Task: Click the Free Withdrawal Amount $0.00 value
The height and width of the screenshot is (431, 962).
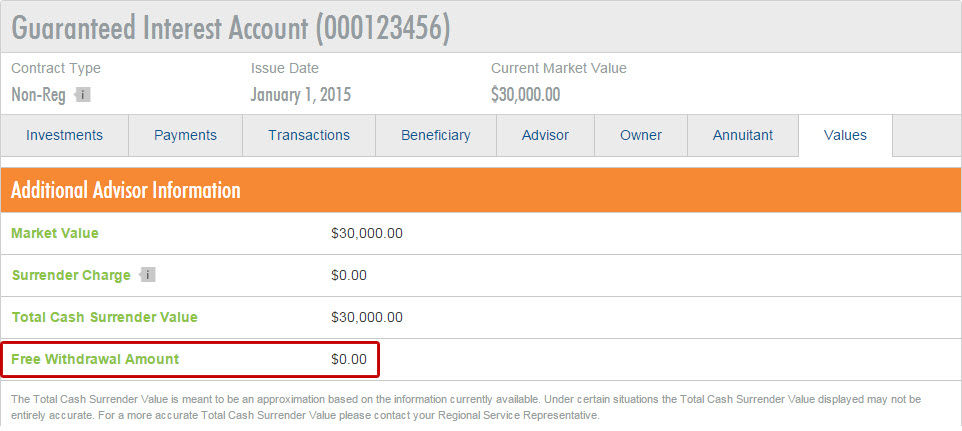Action: click(349, 359)
